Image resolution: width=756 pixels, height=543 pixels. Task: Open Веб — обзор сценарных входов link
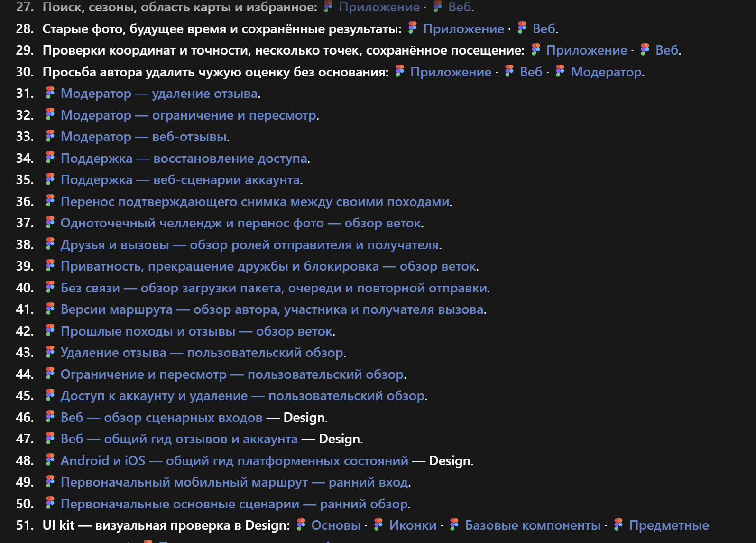point(162,418)
